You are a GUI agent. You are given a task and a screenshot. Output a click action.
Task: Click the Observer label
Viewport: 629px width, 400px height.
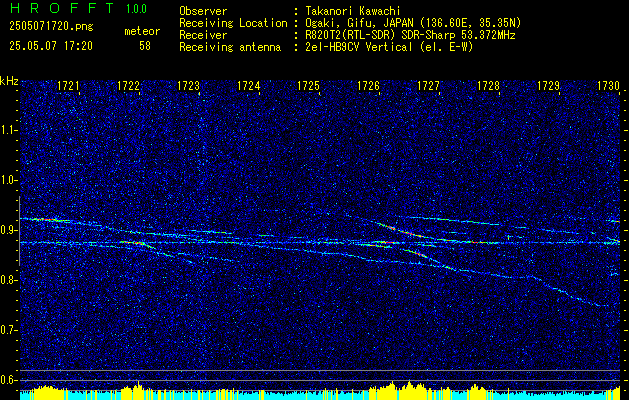tap(203, 11)
